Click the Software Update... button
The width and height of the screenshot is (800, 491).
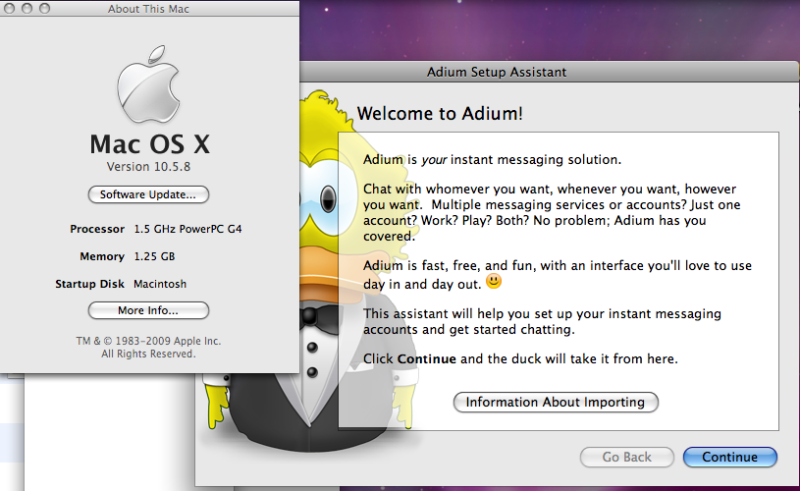148,194
